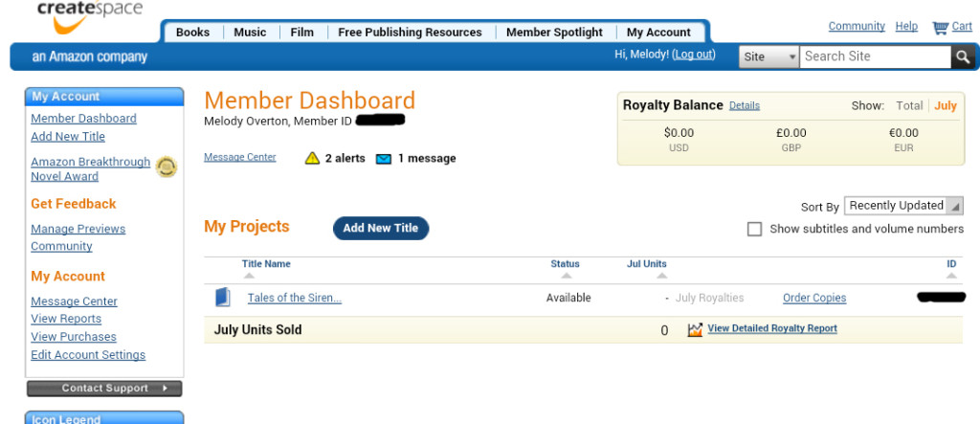This screenshot has height=424, width=980.
Task: Switch to Free Publishing Resources tab
Action: click(x=410, y=33)
